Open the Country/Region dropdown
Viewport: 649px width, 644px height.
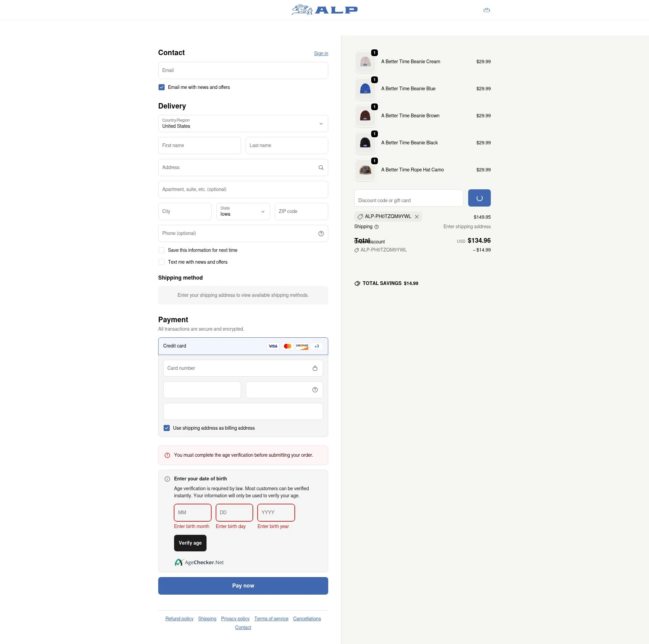(243, 124)
